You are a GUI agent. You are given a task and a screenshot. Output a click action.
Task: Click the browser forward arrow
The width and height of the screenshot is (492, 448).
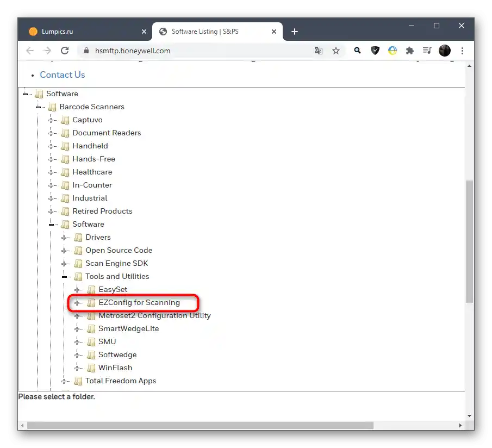47,51
